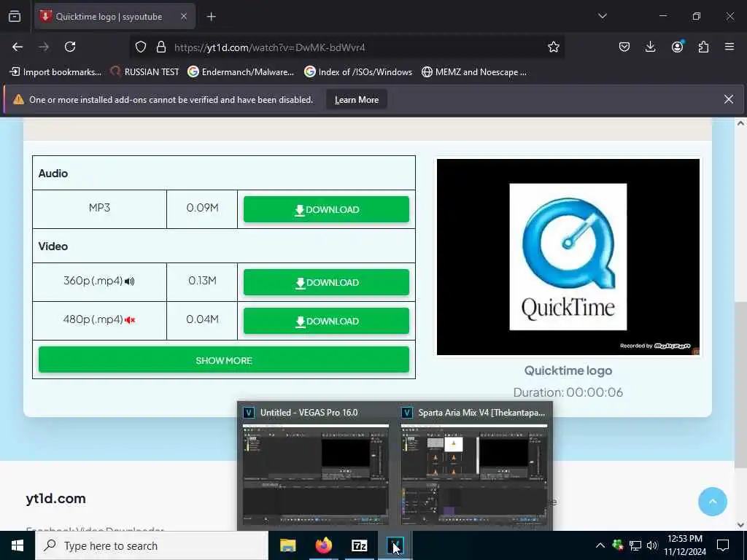Click the VEGAS Pro taskbar icon
The width and height of the screenshot is (747, 560).
point(395,545)
